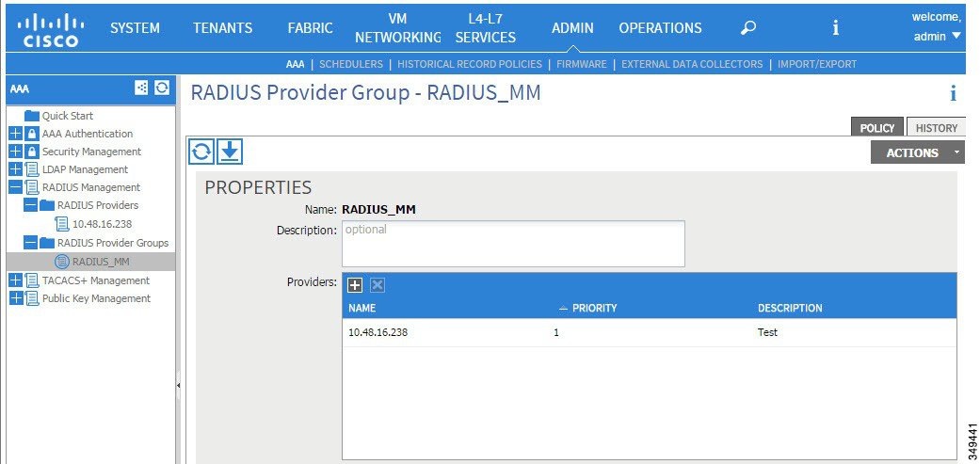This screenshot has height=464, width=980.
Task: Switch to the HISTORY tab
Action: point(937,127)
